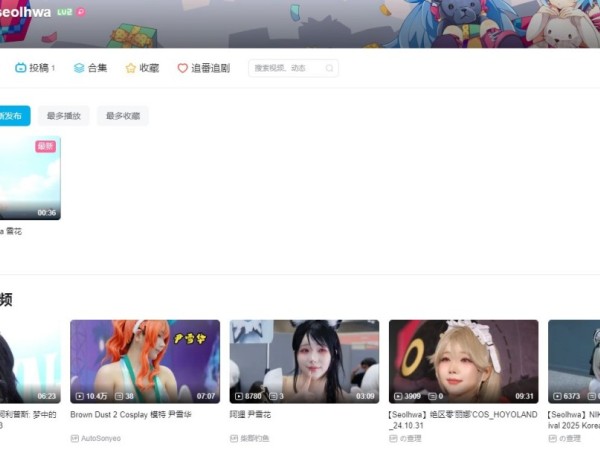
Task: Click the play count icon showing 8780
Action: 239,396
